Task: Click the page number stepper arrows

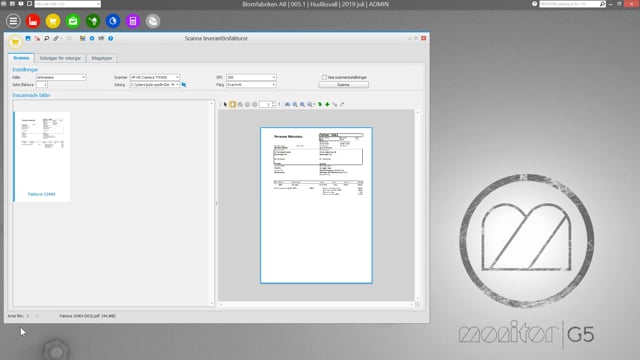Action: (273, 104)
